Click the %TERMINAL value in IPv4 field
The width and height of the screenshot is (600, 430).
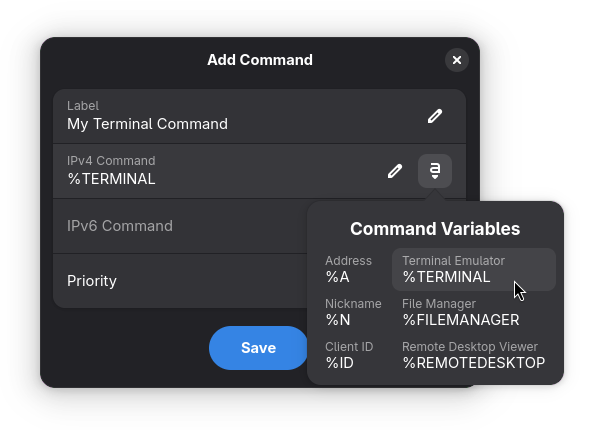click(111, 180)
